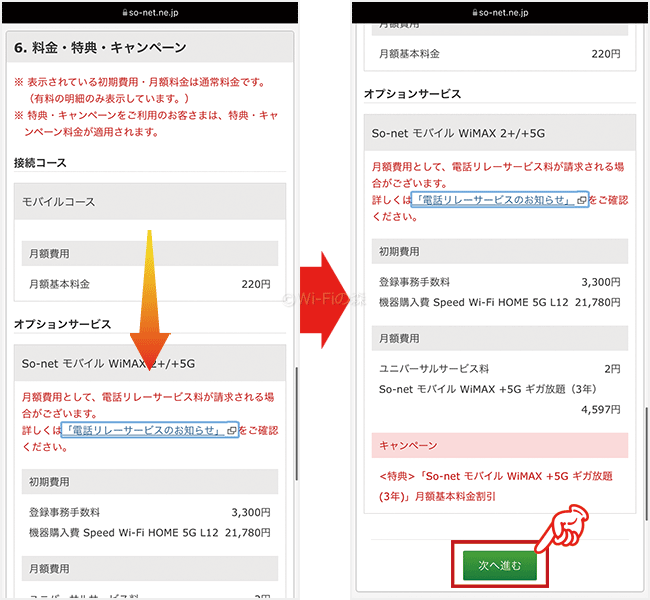Click 登録事務手数料 row in left screenshot
Screen dimensions: 650x600
[x=150, y=512]
